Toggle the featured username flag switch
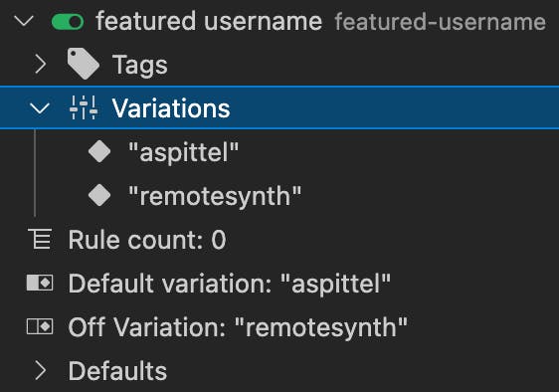This screenshot has width=559, height=392. (68, 22)
